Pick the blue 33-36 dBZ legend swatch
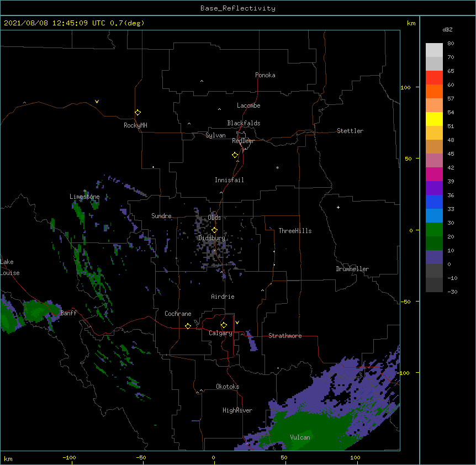Screen dimensions: 476x465 pyautogui.click(x=434, y=202)
